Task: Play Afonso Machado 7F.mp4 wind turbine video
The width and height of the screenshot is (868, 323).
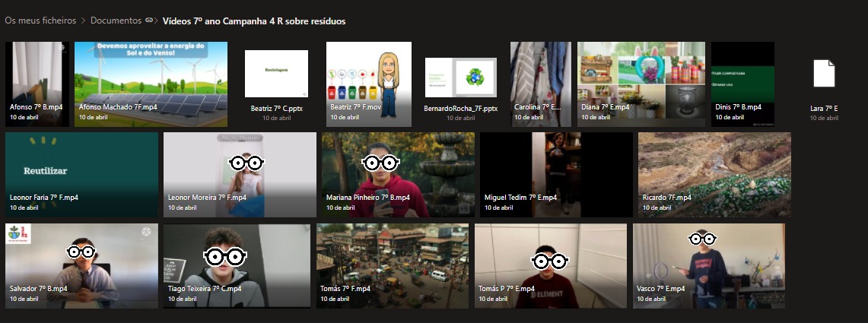Action: click(x=151, y=84)
